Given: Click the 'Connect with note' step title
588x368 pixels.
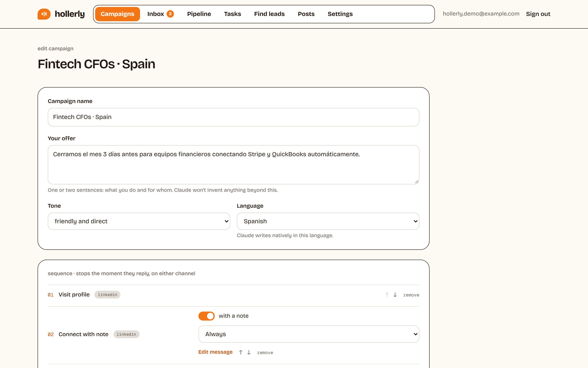Looking at the screenshot, I should [83, 334].
